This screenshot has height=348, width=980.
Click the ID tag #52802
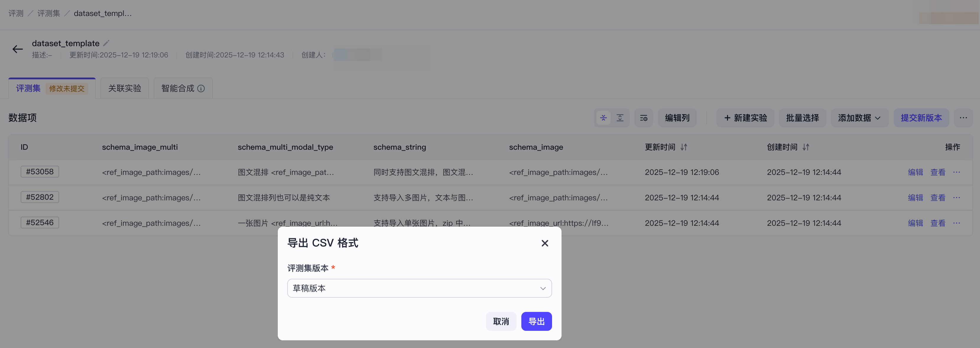(40, 197)
